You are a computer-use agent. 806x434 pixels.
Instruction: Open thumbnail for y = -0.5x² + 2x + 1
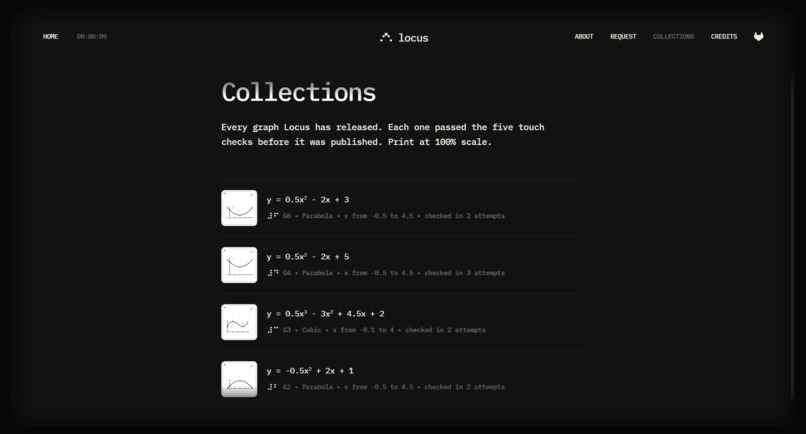[x=239, y=379]
